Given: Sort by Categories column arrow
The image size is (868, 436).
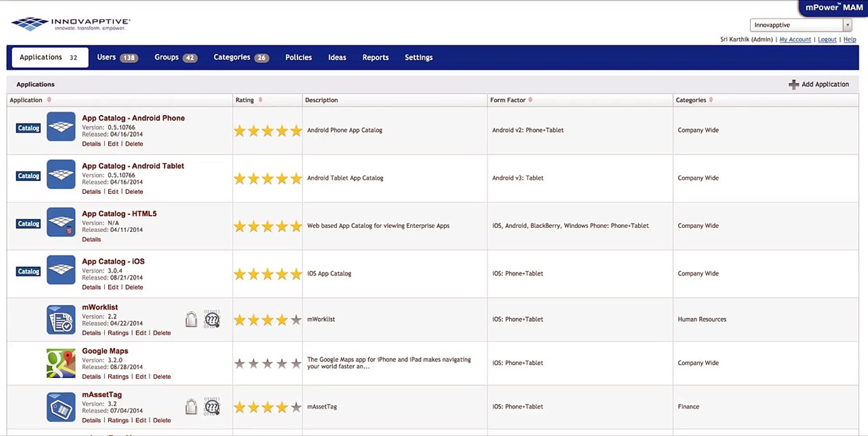Looking at the screenshot, I should [x=711, y=100].
